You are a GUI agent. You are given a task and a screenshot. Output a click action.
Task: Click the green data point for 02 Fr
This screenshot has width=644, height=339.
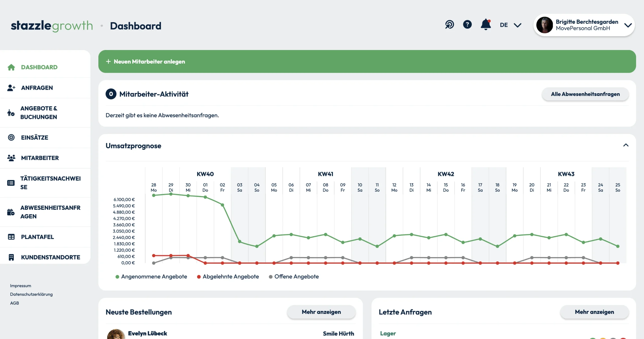(x=222, y=205)
